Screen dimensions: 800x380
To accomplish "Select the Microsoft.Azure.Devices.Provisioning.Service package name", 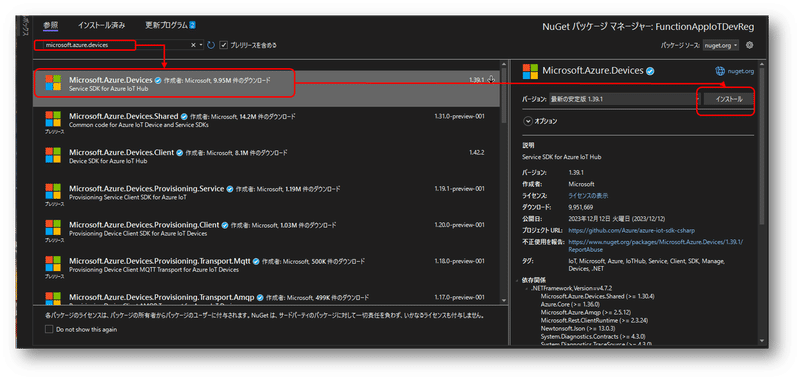I will pyautogui.click(x=146, y=189).
